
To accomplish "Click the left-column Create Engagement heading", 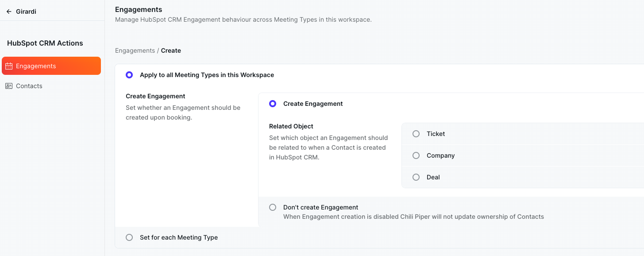I will 155,96.
